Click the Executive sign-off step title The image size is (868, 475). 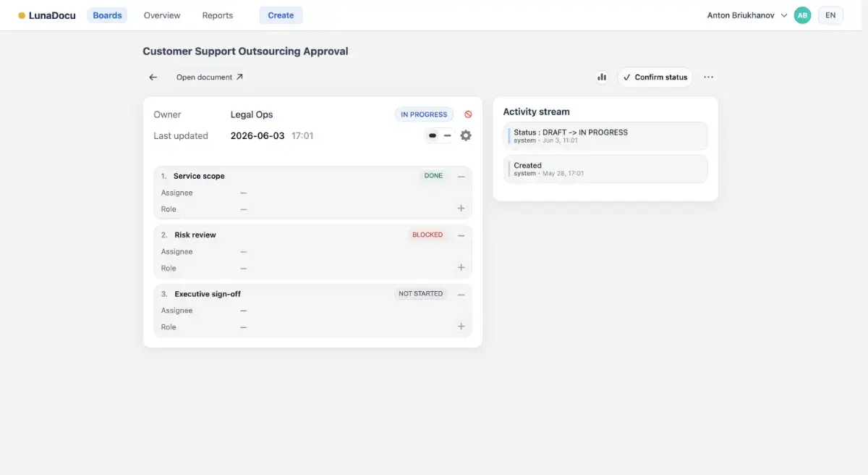pyautogui.click(x=208, y=294)
